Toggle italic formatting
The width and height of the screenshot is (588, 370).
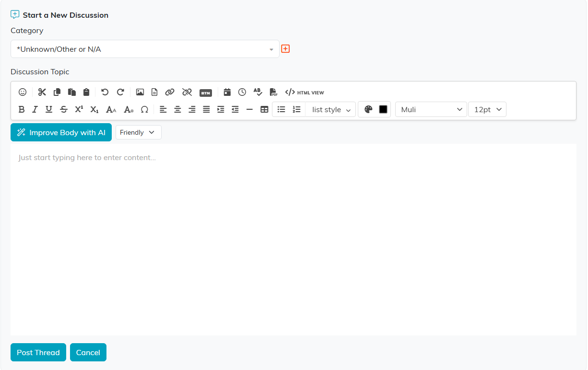pos(35,109)
